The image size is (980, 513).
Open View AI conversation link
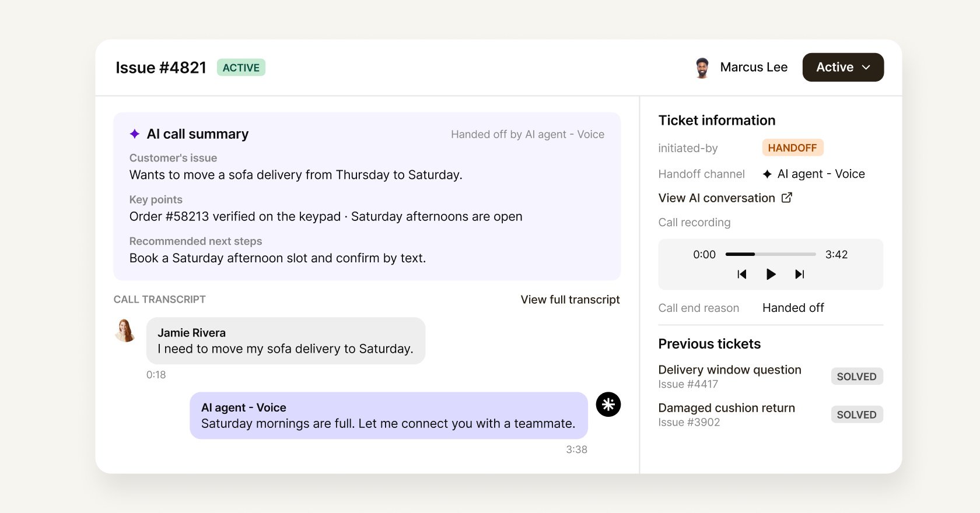click(x=716, y=198)
